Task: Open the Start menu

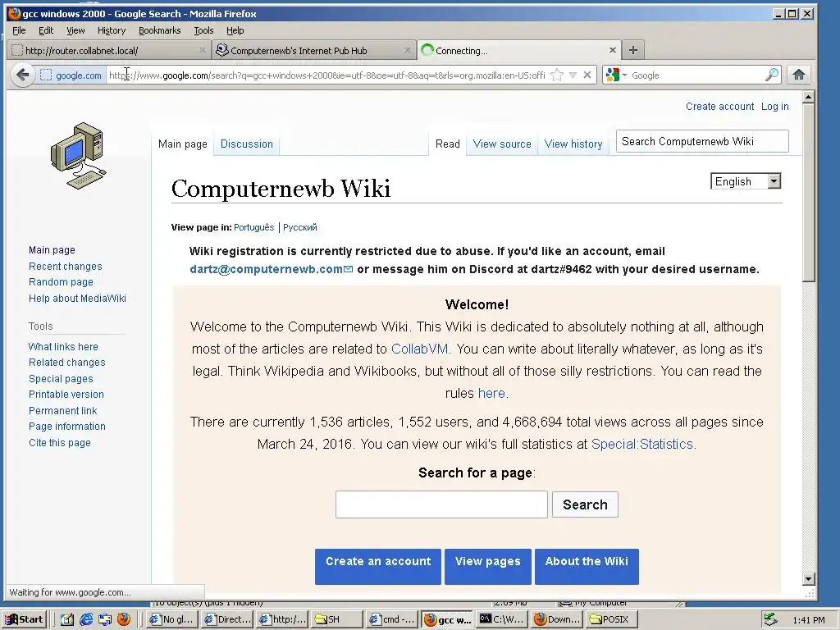Action: [24, 619]
